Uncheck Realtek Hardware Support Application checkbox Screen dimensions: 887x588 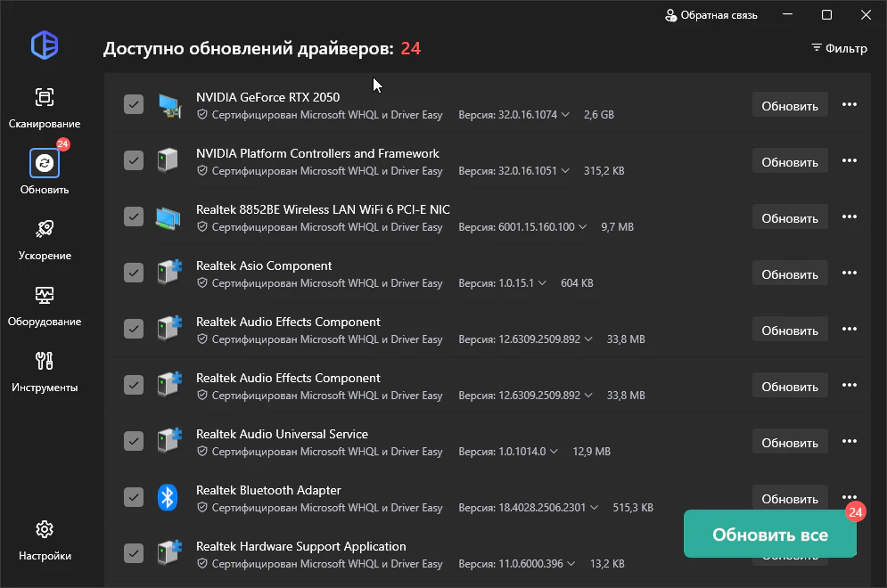tap(134, 553)
